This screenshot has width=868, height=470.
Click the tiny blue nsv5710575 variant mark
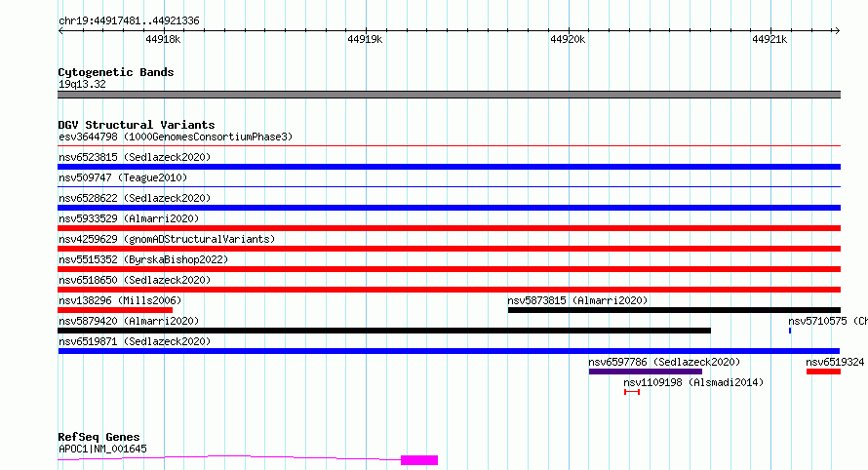click(790, 331)
